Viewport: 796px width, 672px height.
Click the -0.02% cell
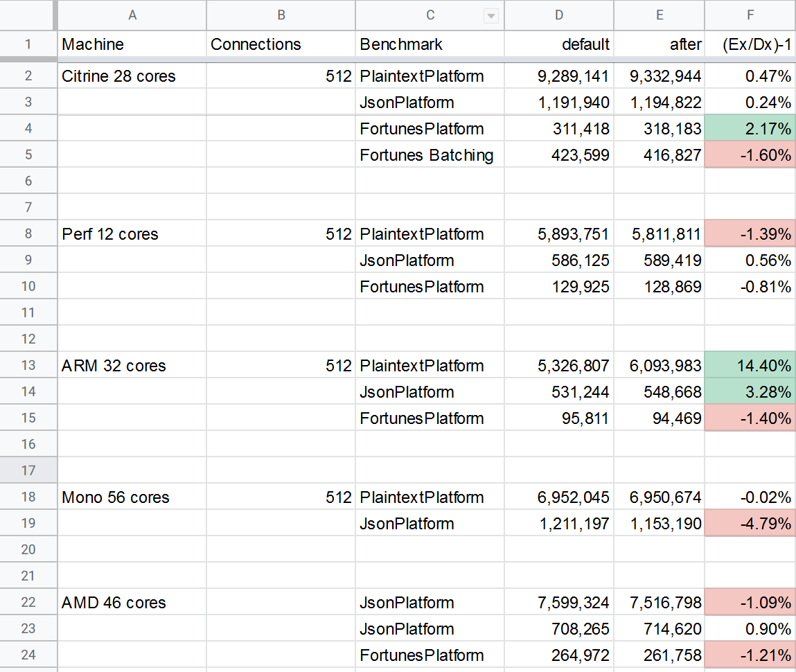pyautogui.click(x=750, y=497)
